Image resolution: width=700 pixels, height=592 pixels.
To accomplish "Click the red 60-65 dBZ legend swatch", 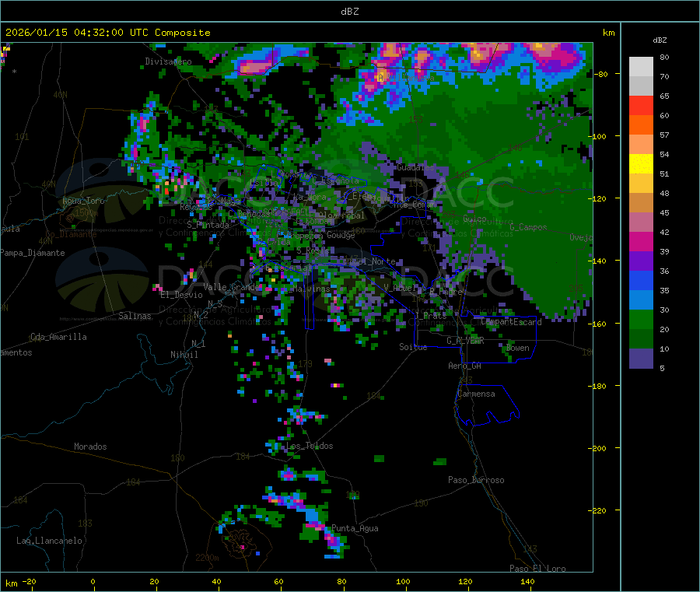I will pyautogui.click(x=641, y=105).
